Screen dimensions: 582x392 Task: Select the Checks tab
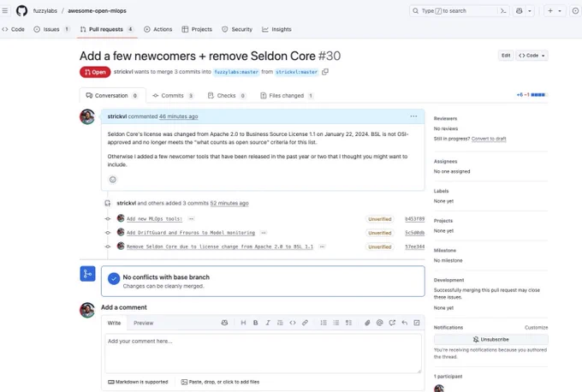227,95
